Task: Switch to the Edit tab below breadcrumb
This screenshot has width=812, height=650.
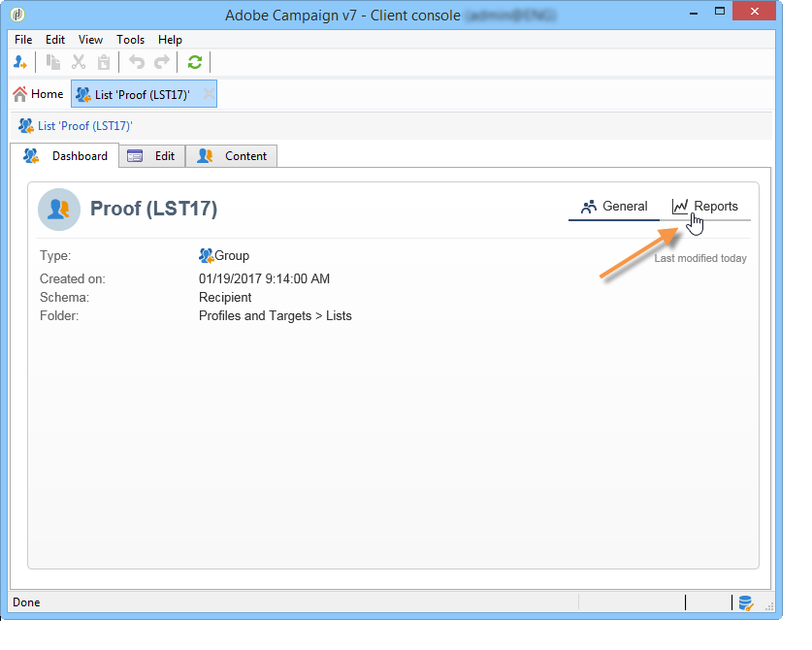Action: (151, 156)
